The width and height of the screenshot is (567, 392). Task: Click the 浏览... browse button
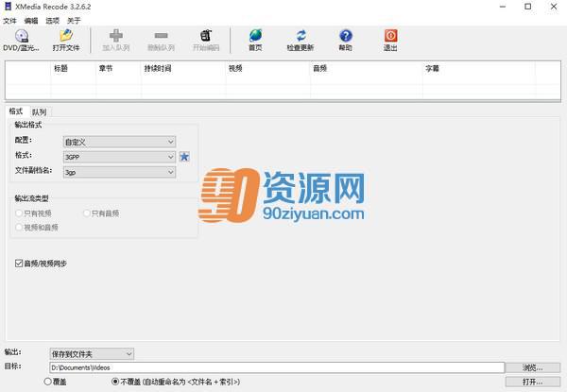pos(533,367)
